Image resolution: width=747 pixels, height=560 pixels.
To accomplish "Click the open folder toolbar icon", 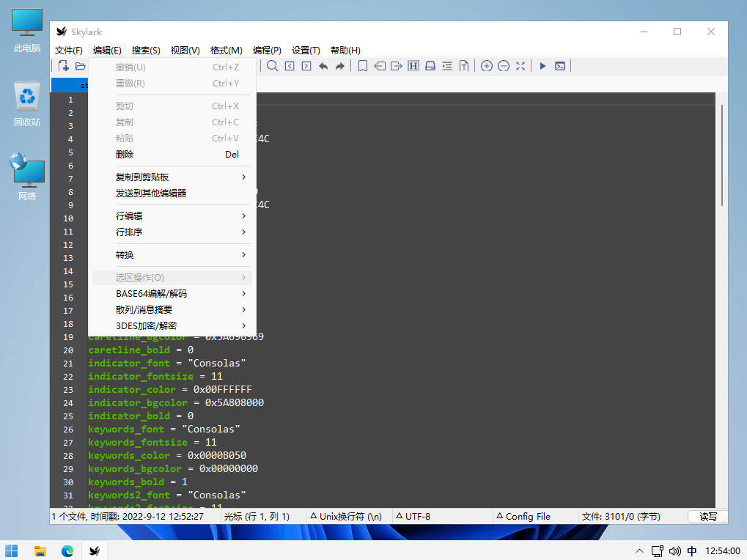I will 81,66.
